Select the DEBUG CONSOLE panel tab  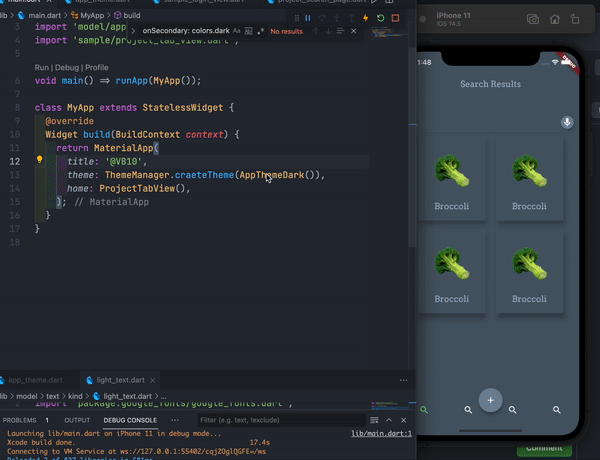pos(130,420)
